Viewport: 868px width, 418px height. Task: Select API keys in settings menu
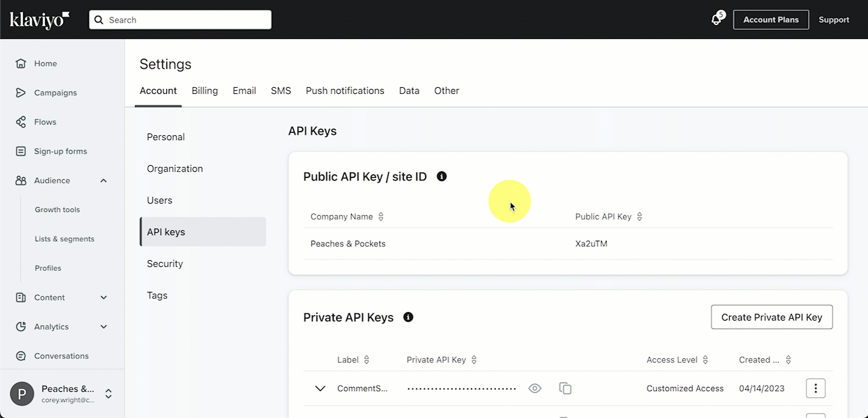coord(203,232)
